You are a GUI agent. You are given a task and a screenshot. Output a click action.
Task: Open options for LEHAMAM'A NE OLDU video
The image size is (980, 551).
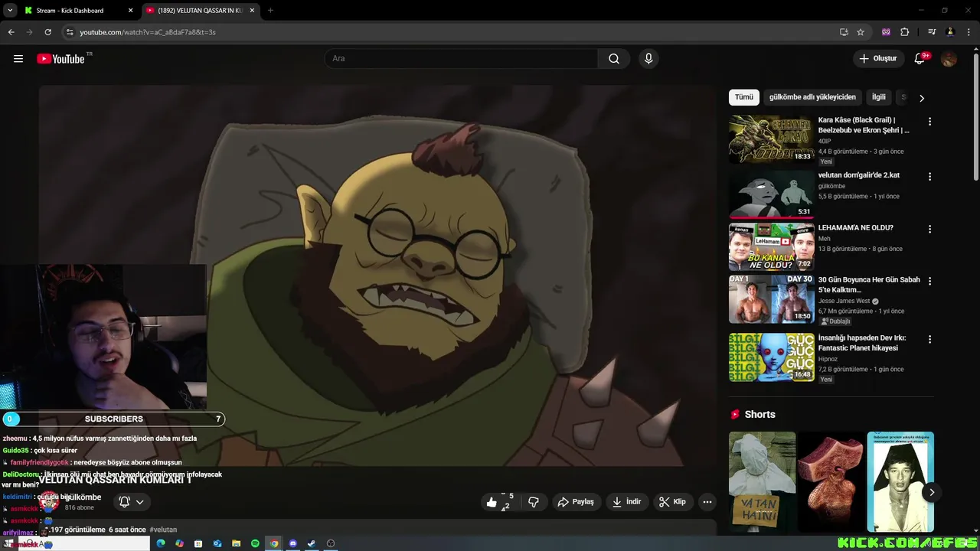click(930, 229)
